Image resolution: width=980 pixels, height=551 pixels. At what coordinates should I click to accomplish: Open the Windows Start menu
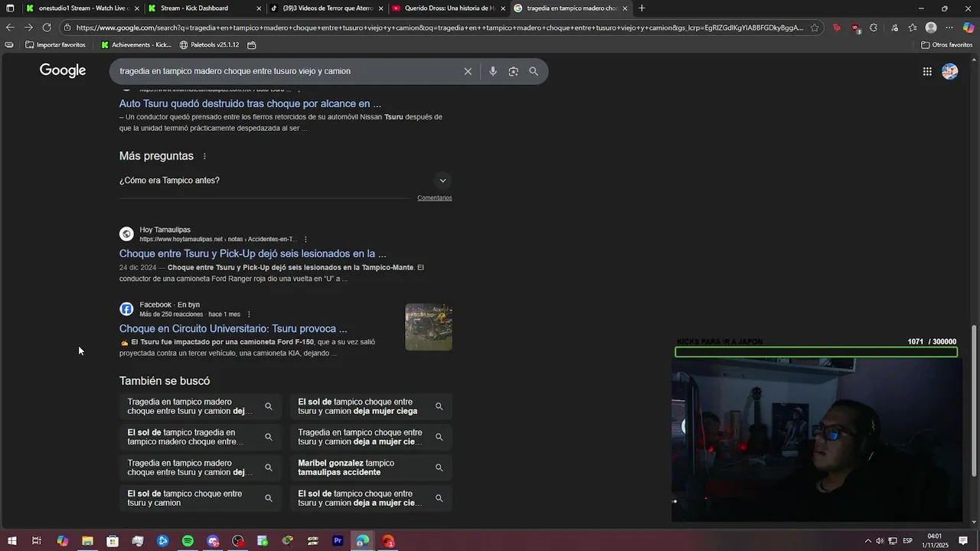coord(12,541)
